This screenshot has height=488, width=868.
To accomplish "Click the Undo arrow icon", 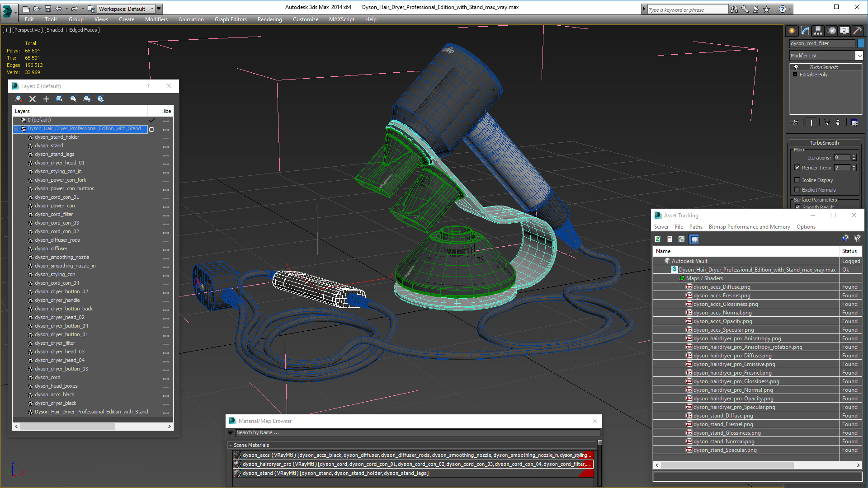I will pyautogui.click(x=58, y=9).
